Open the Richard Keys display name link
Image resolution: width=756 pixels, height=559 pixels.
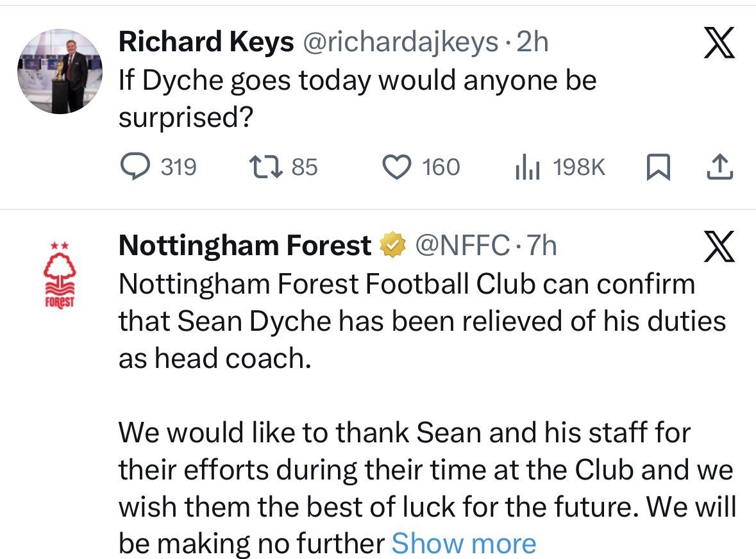point(206,43)
